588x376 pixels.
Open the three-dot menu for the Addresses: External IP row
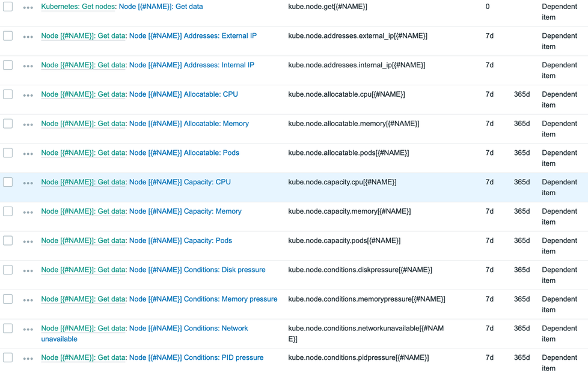coord(28,37)
